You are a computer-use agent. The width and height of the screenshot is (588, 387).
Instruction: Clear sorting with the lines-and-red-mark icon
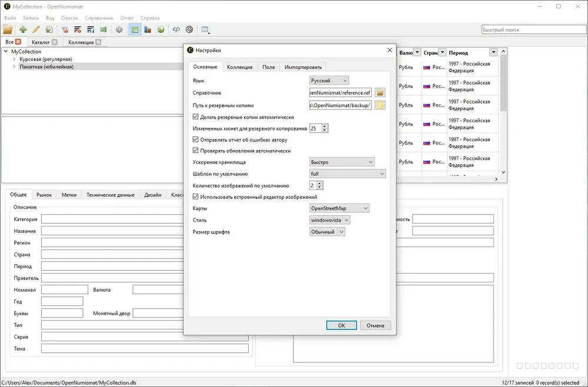click(x=78, y=29)
